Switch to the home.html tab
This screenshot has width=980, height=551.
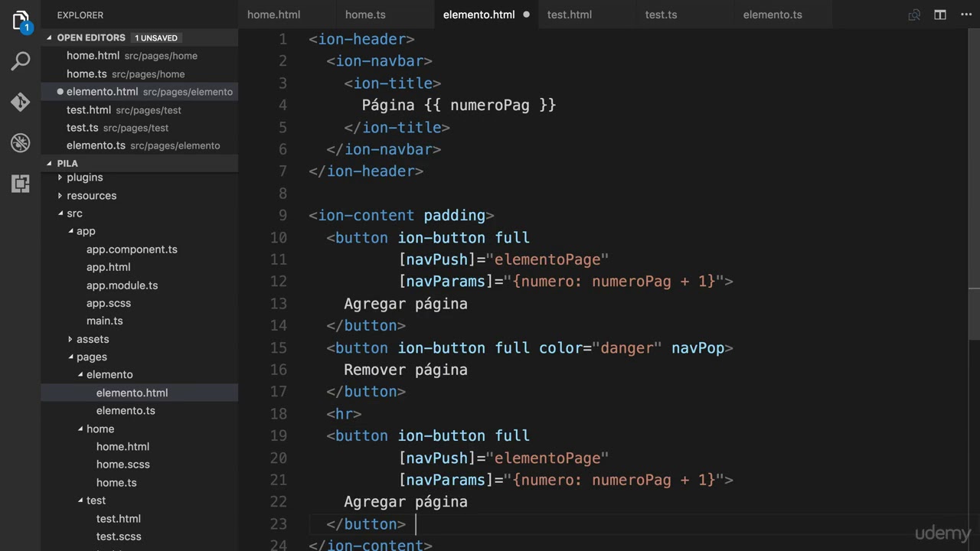click(273, 15)
